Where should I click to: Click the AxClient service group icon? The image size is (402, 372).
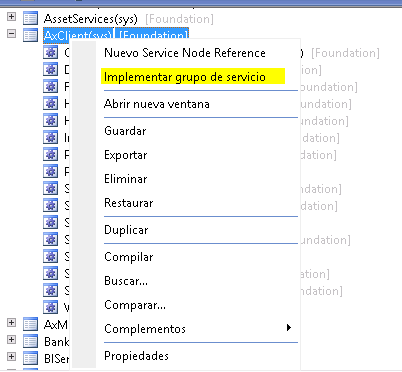pyautogui.click(x=30, y=35)
